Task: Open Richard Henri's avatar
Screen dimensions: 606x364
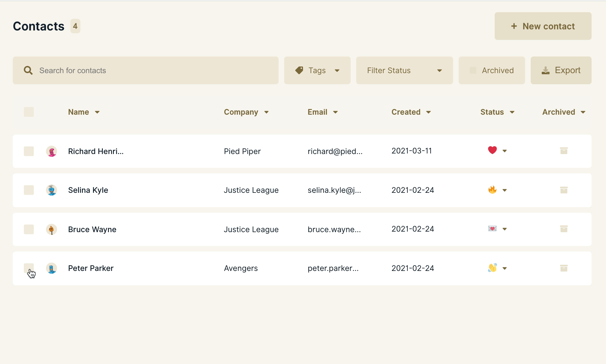Action: 52,151
